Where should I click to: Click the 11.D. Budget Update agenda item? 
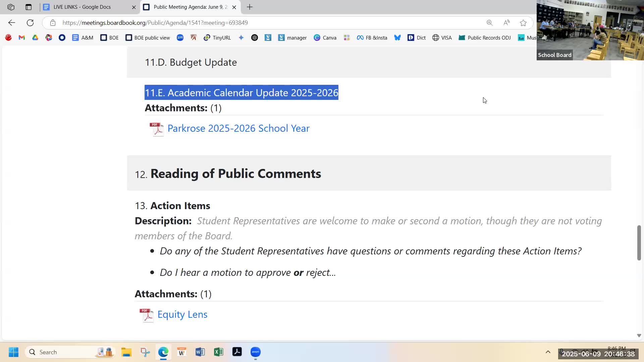[191, 62]
